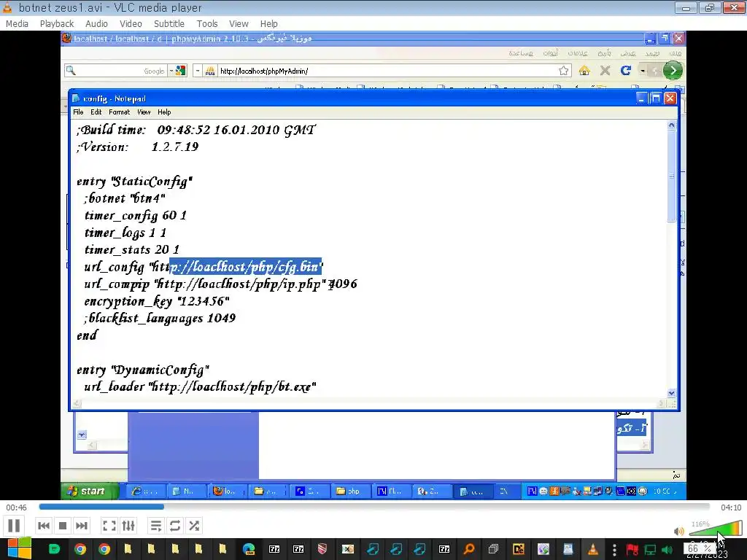
Task: Open the Media menu
Action: [18, 24]
